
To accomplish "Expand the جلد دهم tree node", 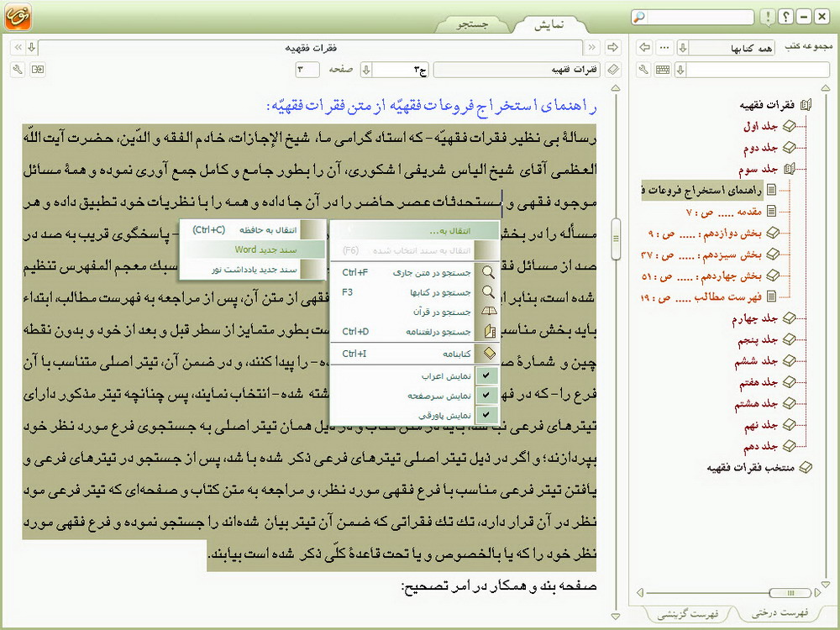I will point(789,446).
